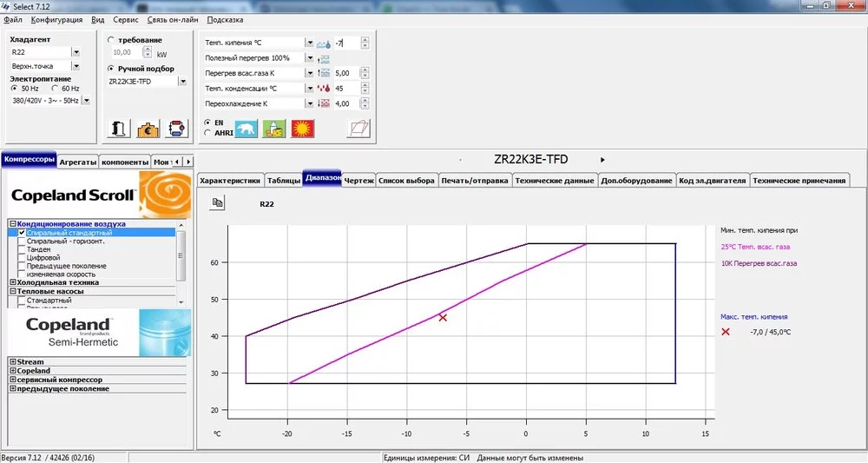The height and width of the screenshot is (463, 868).
Task: Check the Спиральный - горизонт. checkbox
Action: coord(22,241)
